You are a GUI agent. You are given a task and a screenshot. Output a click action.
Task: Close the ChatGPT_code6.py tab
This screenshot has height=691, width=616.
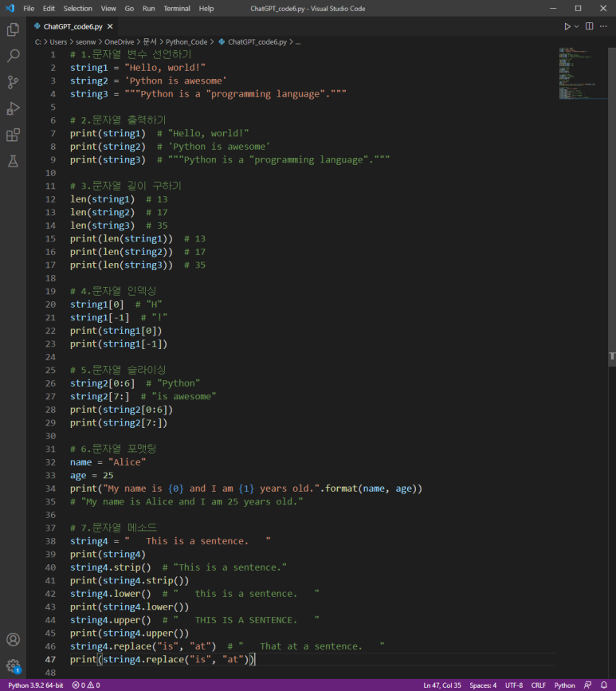point(110,26)
